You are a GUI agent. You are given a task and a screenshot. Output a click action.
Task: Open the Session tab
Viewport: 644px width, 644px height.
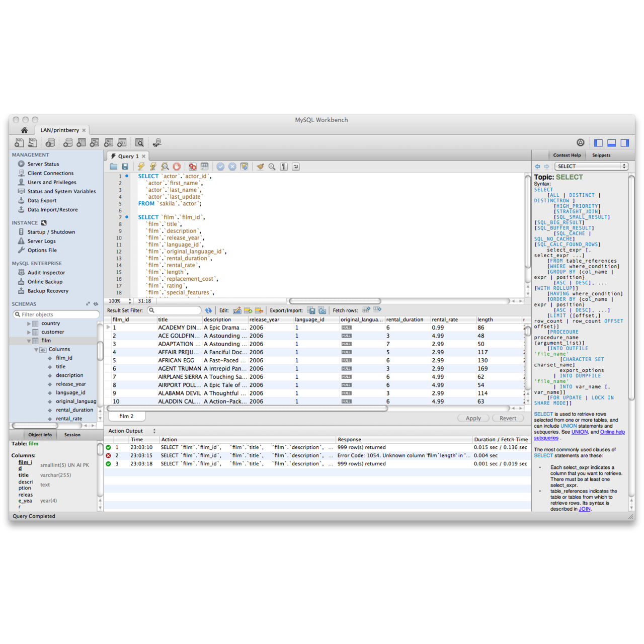72,435
